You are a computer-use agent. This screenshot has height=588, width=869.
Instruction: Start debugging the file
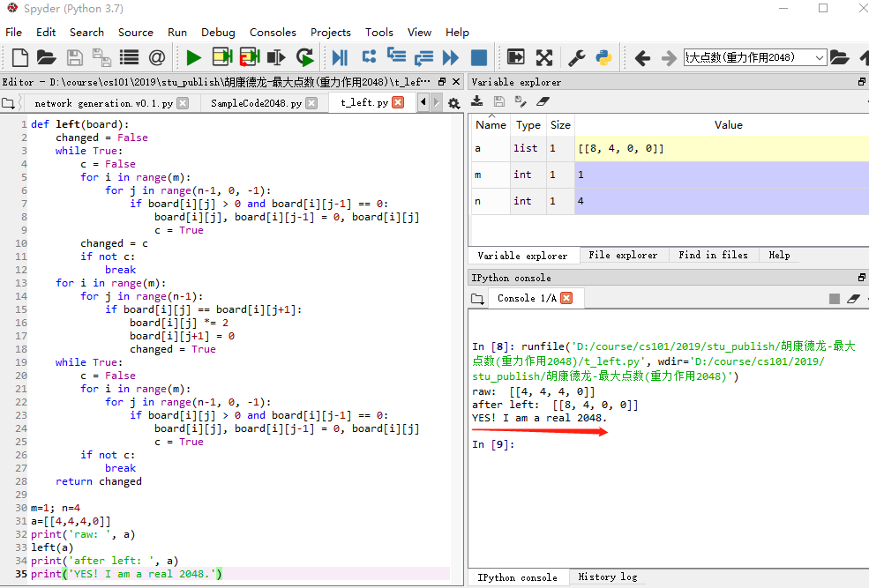pos(340,57)
